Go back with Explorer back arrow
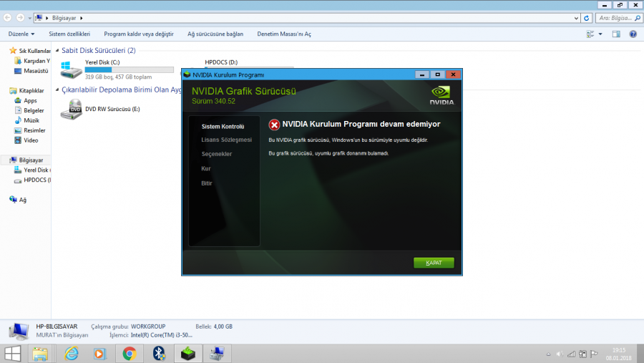 (x=7, y=18)
